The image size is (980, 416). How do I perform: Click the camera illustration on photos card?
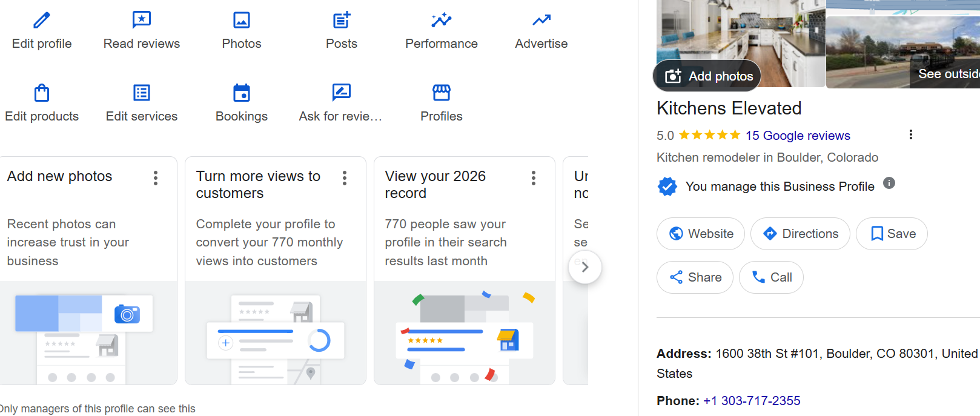(127, 314)
